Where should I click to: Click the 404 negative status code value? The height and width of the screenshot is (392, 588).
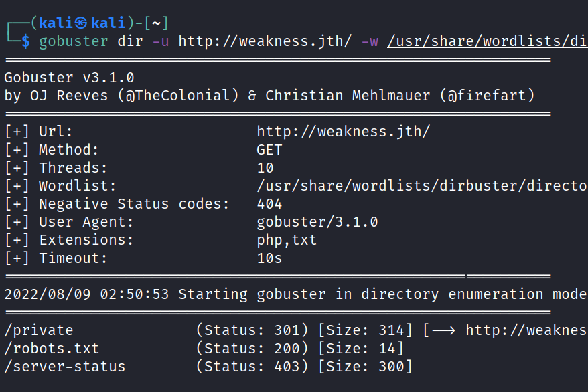click(269, 203)
